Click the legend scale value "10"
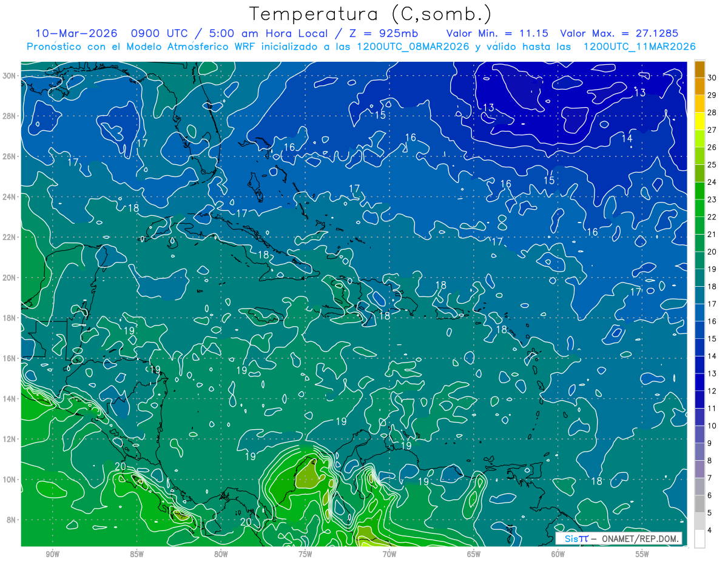This screenshot has height=562, width=728. (712, 426)
